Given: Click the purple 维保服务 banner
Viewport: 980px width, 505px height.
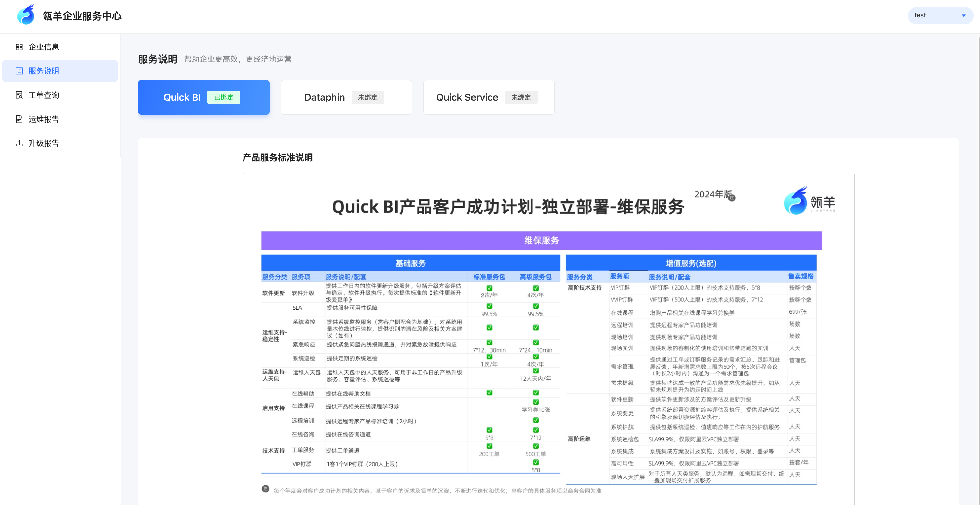Looking at the screenshot, I should [541, 240].
